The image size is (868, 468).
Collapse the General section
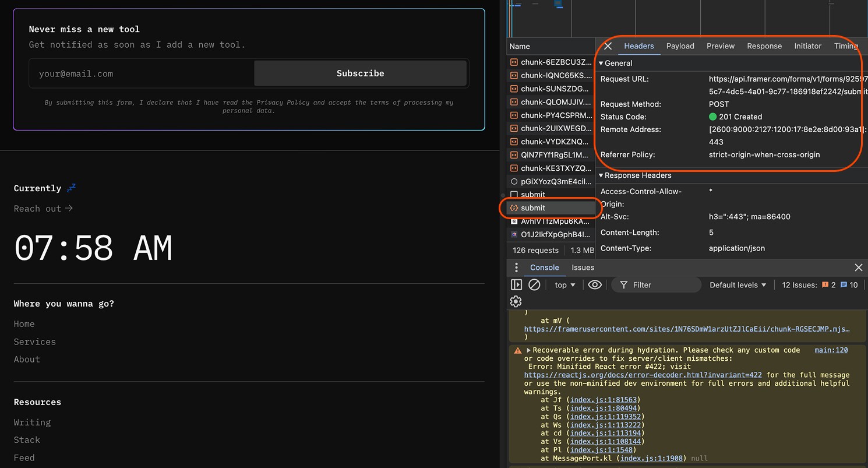615,63
